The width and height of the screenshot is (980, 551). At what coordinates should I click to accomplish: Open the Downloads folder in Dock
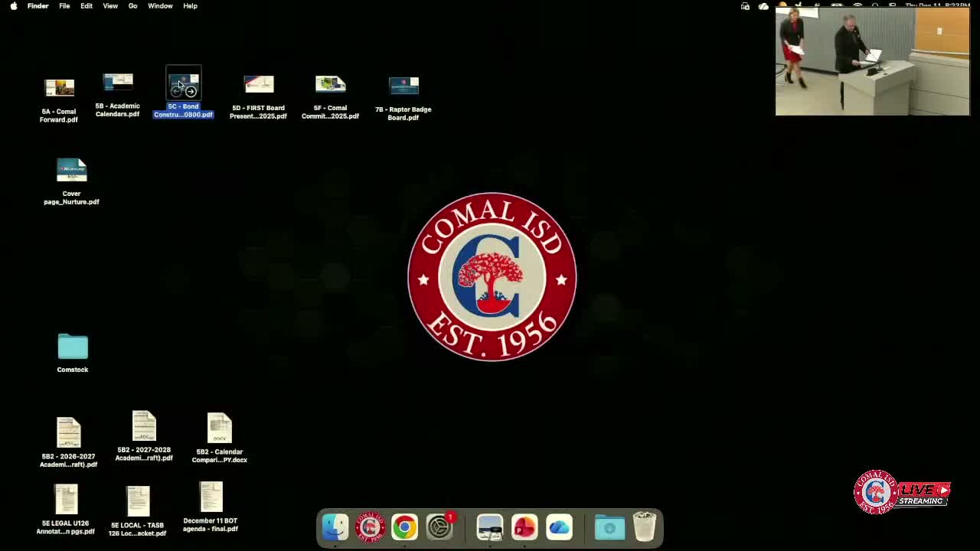tap(609, 527)
